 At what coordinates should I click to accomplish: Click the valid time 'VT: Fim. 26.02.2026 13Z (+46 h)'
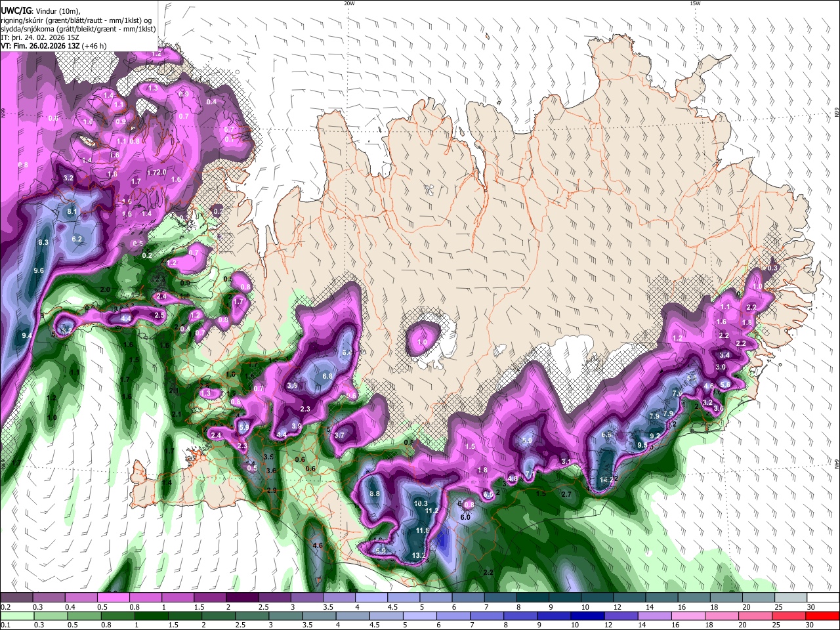tap(54, 46)
